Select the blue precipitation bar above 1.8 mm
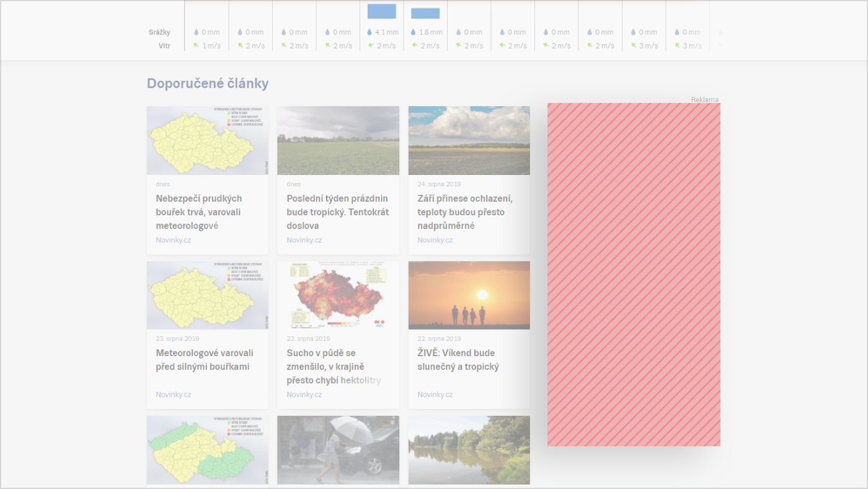The image size is (868, 489). pos(425,13)
